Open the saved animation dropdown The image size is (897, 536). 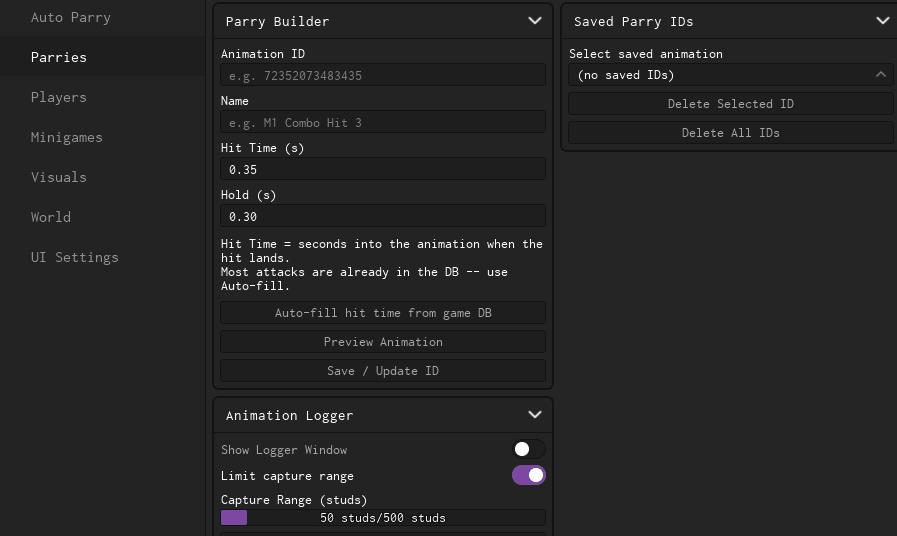coord(731,75)
